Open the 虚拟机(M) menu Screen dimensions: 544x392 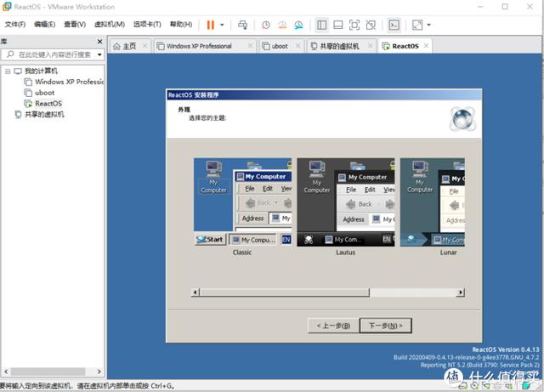(x=110, y=25)
